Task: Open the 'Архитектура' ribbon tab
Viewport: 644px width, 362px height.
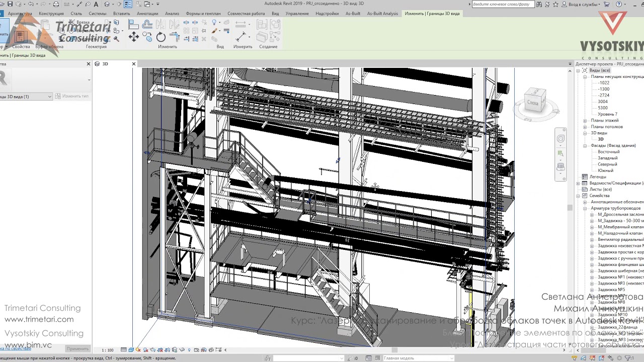Action: (20, 14)
